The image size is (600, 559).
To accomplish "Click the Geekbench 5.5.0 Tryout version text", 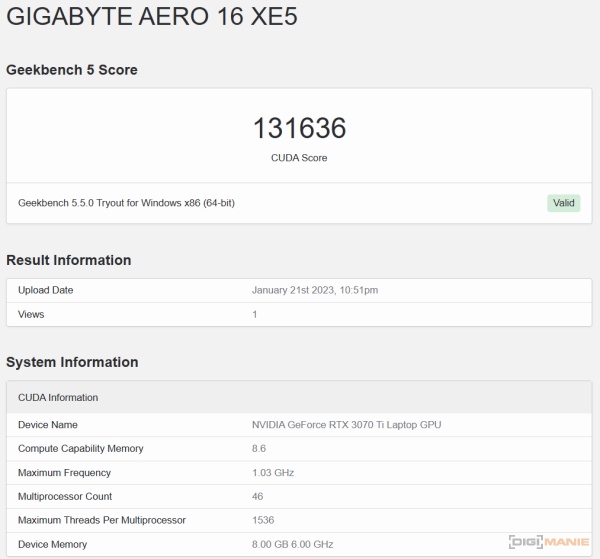I will click(x=126, y=203).
